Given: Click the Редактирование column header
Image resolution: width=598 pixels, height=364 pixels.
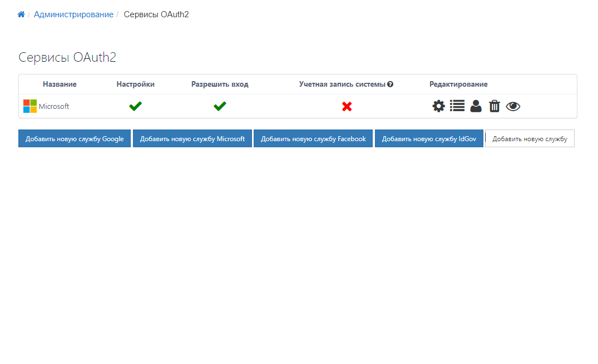Looking at the screenshot, I should click(x=458, y=84).
